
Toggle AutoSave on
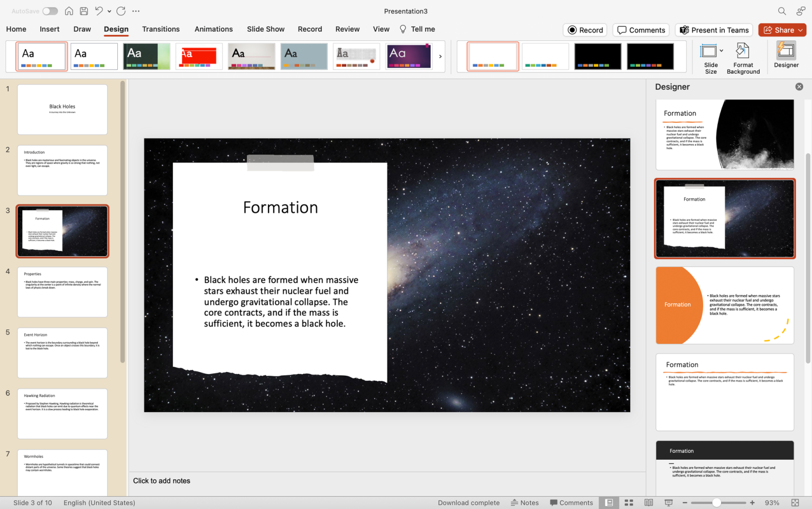pyautogui.click(x=49, y=11)
